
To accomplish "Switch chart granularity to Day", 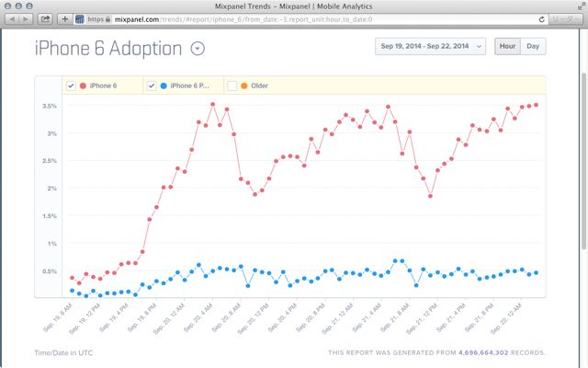I will 533,46.
